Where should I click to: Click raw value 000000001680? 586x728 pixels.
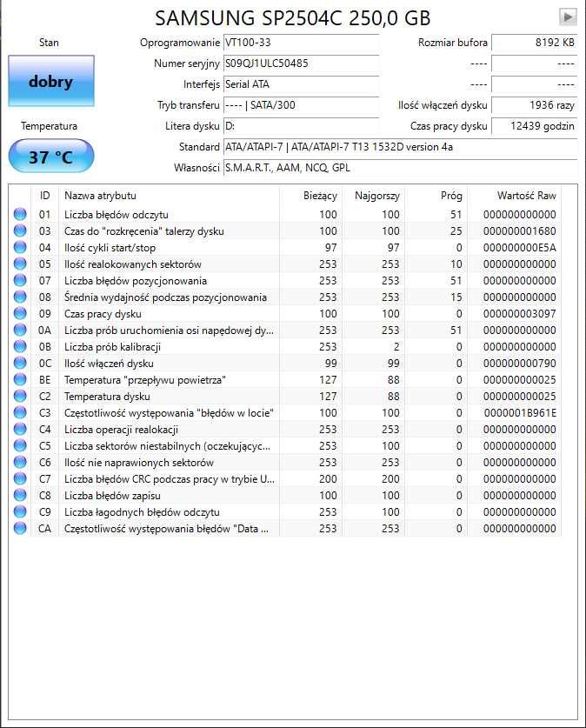pyautogui.click(x=519, y=230)
